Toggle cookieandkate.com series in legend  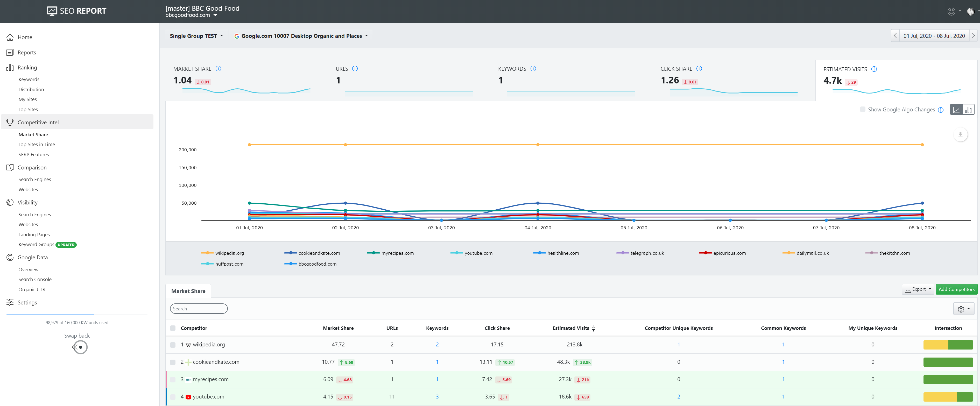[x=312, y=253]
